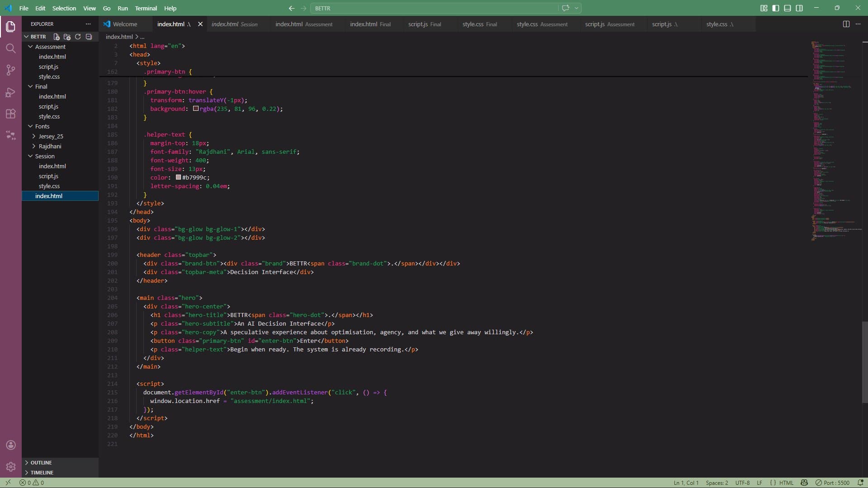The width and height of the screenshot is (868, 488).
Task: Go back using the navigation arrow
Action: pos(291,8)
